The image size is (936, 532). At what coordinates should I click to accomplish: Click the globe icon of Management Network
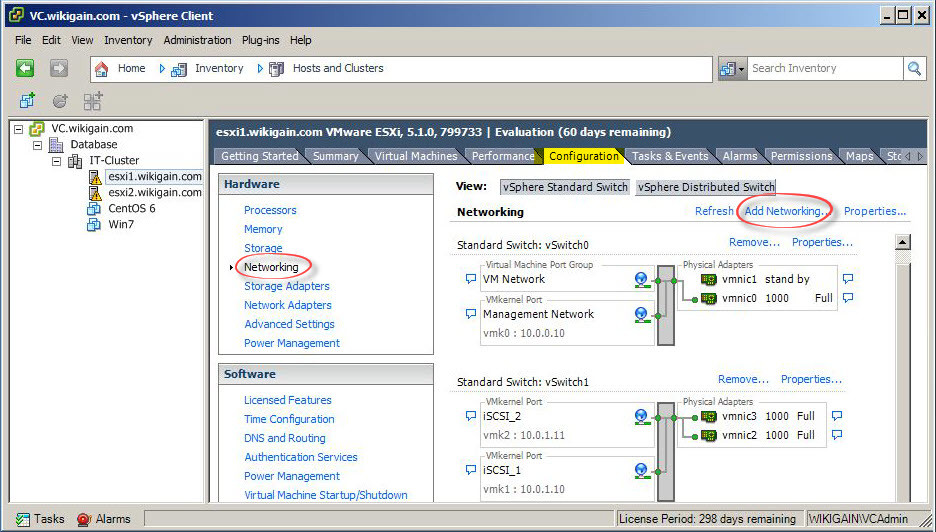click(x=642, y=314)
